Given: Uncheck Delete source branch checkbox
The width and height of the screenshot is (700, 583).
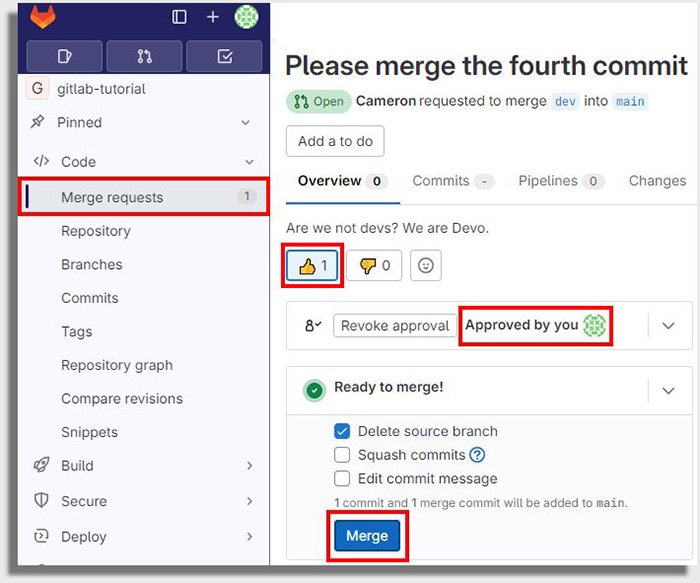Looking at the screenshot, I should tap(342, 431).
